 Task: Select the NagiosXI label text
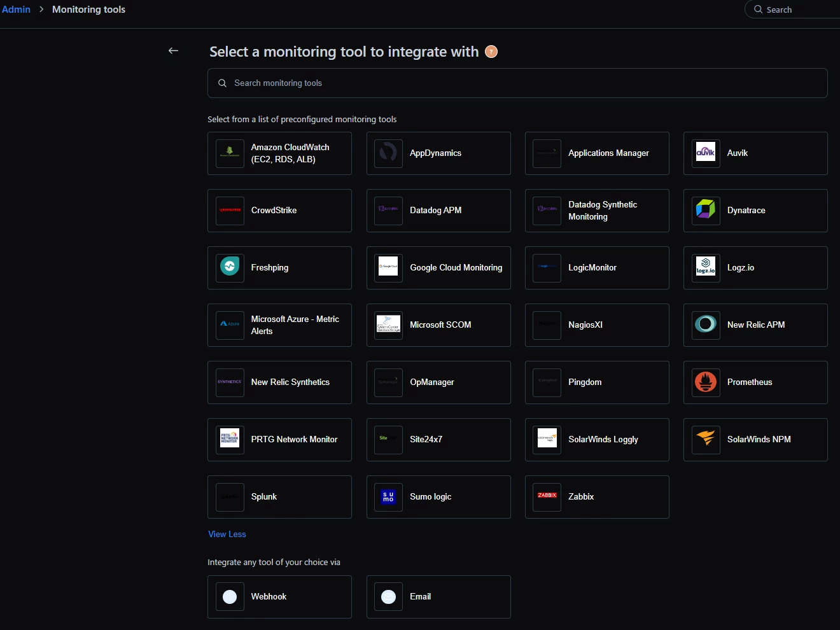point(585,325)
